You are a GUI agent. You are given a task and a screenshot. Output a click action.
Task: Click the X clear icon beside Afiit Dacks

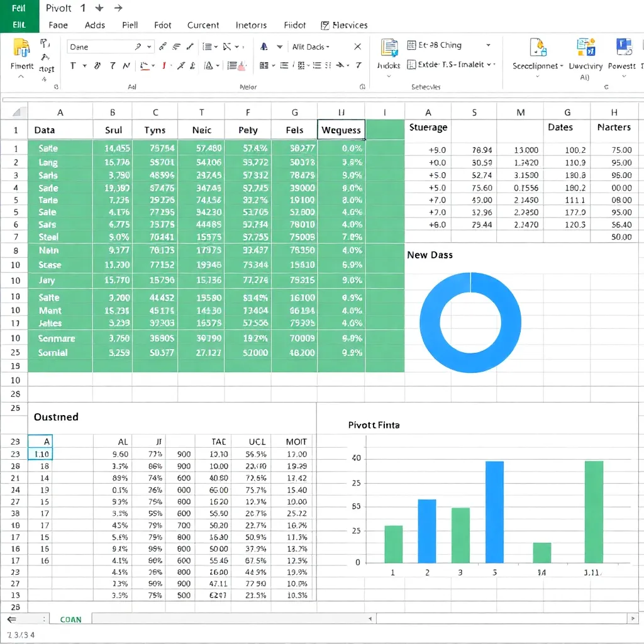(357, 47)
